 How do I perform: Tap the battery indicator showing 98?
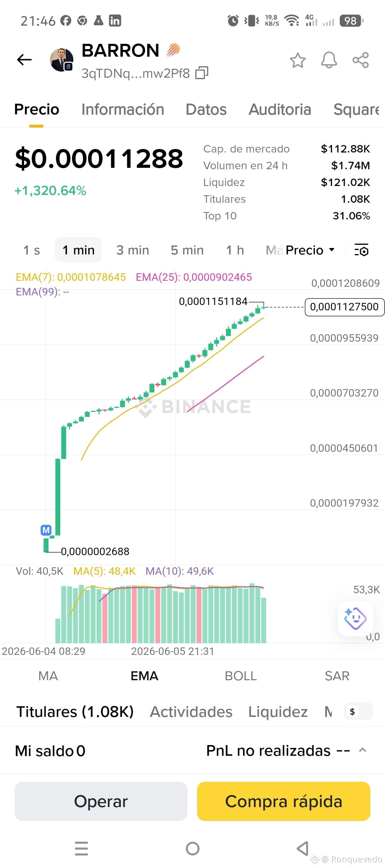click(x=351, y=21)
